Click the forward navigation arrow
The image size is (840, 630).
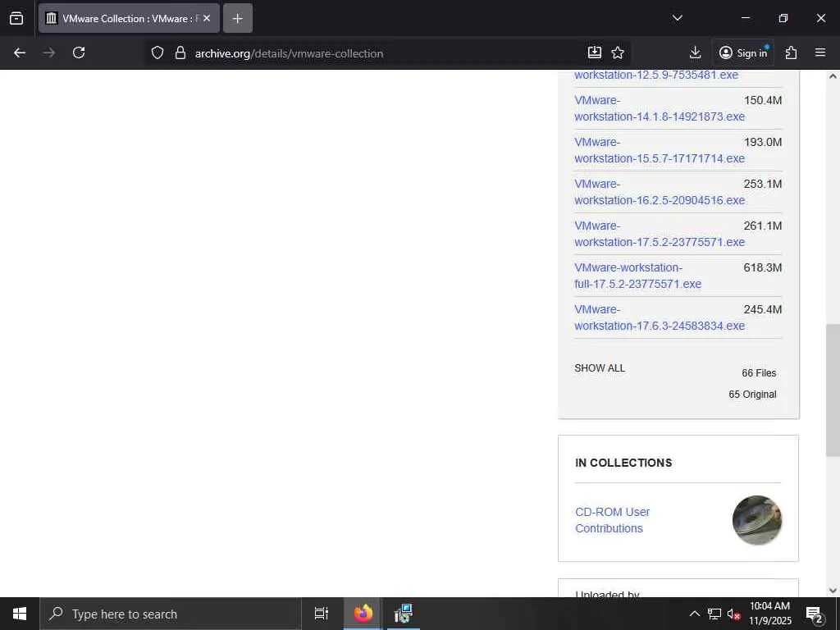point(49,52)
